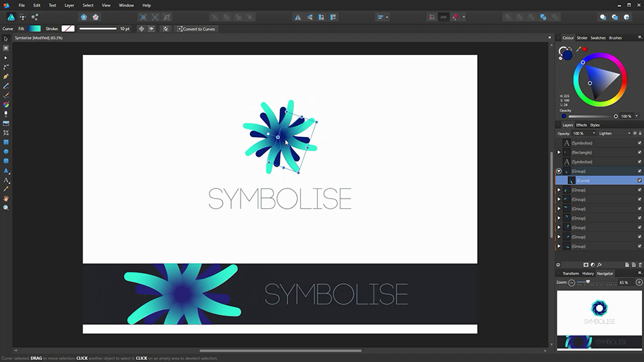Open the Layer menu
644x362 pixels.
coord(69,5)
